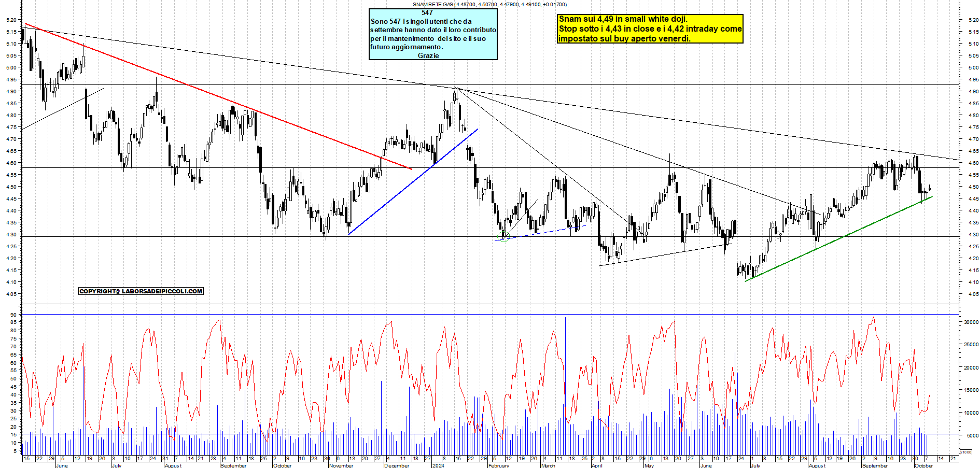Click 4.05 on the left price axis
Image resolution: width=980 pixels, height=468 pixels.
click(x=11, y=294)
